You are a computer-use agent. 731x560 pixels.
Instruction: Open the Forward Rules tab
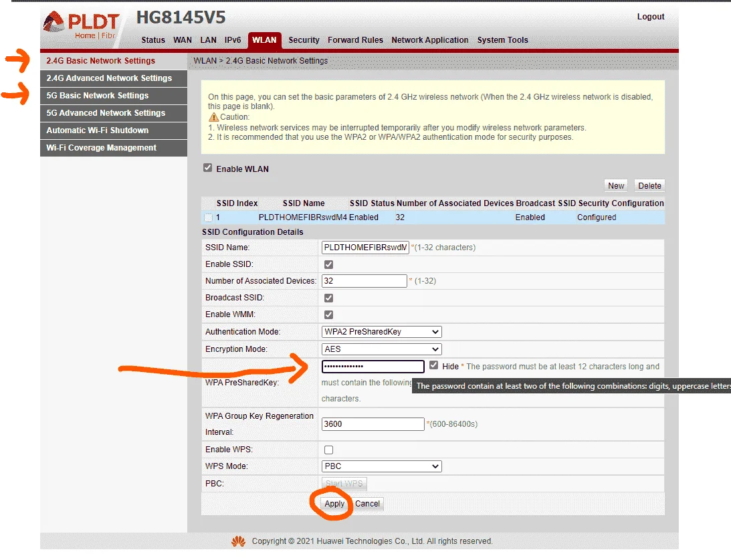[x=355, y=40]
